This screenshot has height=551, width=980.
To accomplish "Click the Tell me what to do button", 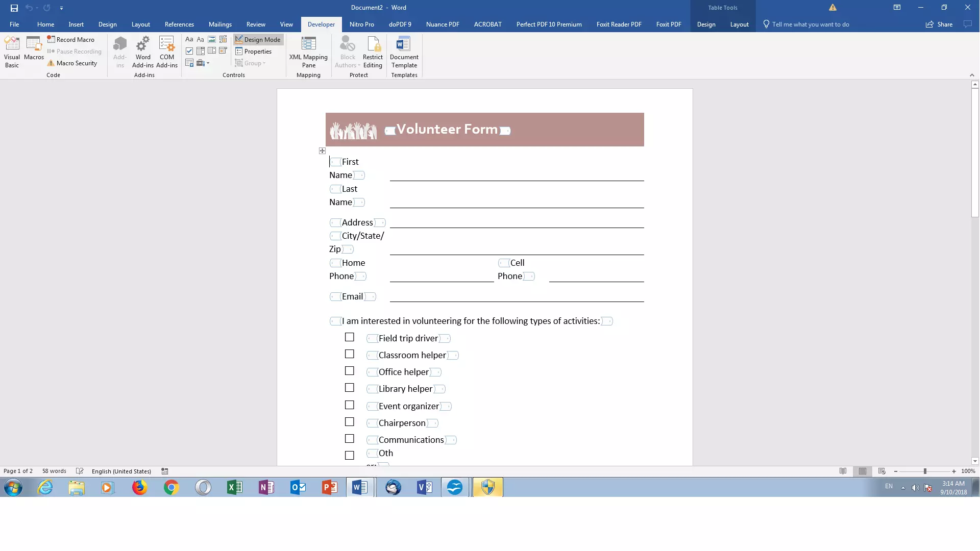I will (811, 24).
